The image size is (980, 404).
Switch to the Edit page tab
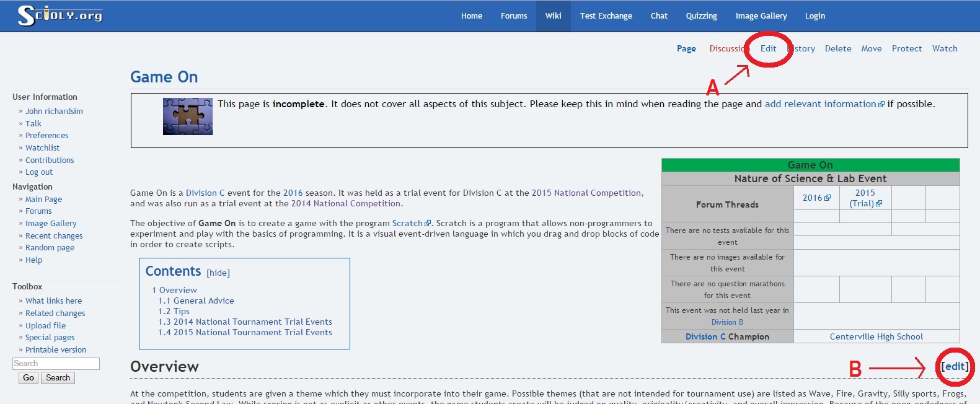coord(768,48)
